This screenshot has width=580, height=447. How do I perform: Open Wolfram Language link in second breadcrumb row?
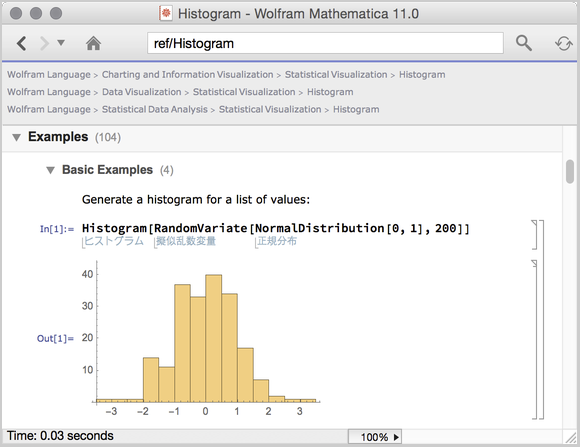click(49, 92)
